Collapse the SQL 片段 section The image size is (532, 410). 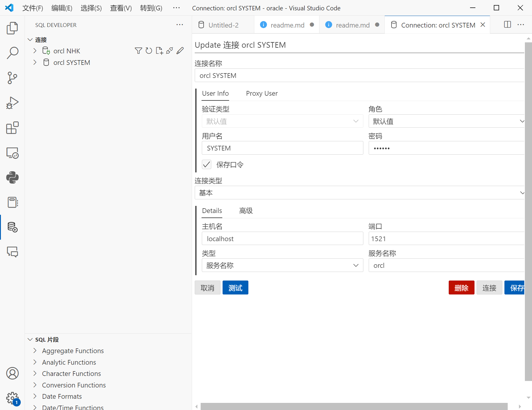point(30,339)
